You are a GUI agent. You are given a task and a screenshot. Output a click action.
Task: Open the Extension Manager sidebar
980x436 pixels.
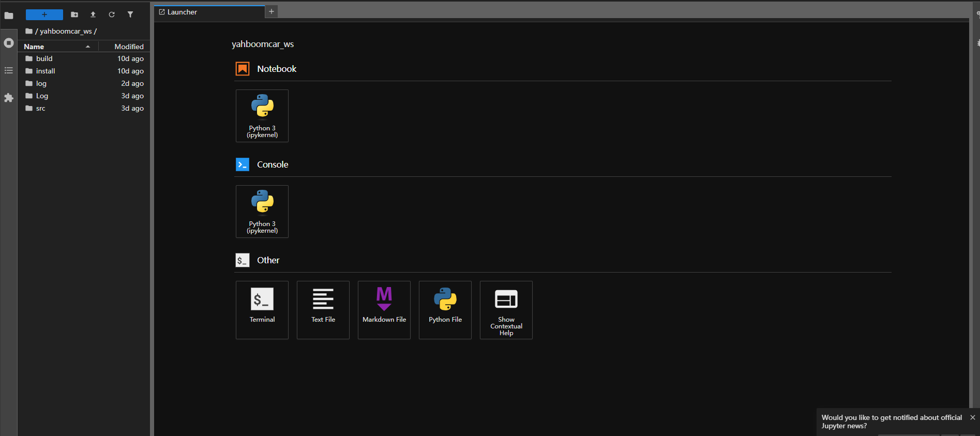[x=9, y=98]
